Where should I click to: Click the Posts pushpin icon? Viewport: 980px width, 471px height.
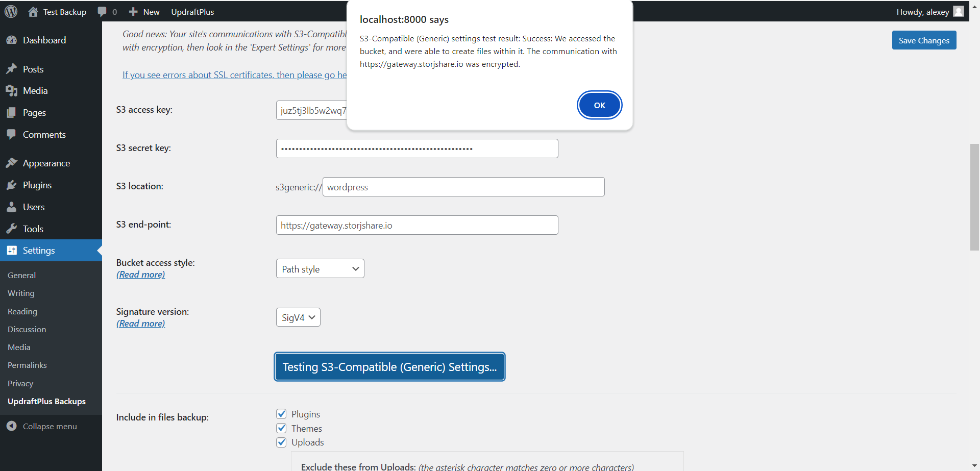[x=12, y=69]
